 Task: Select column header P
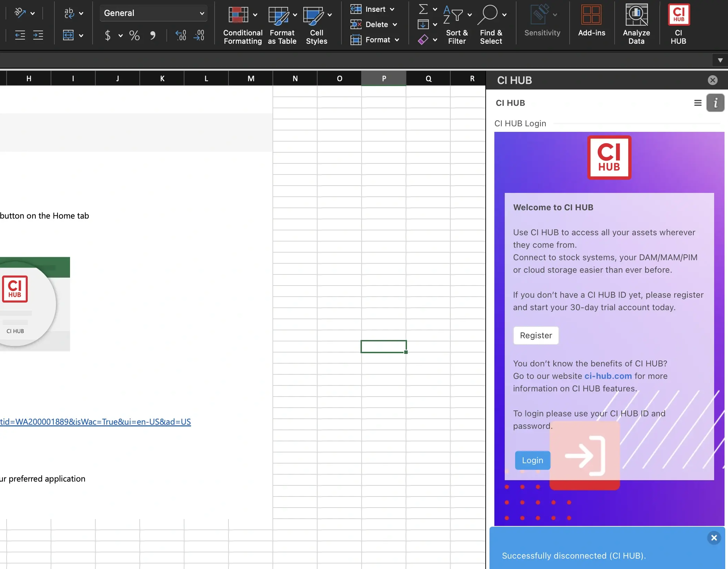(x=384, y=78)
